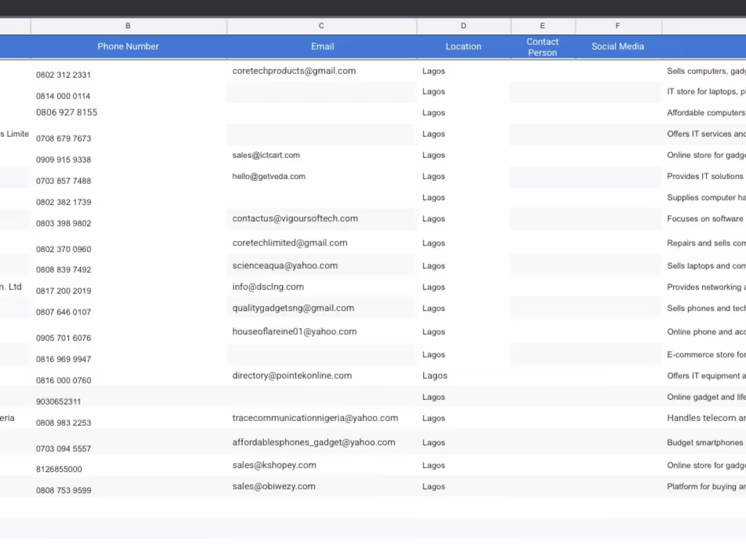Image resolution: width=746 pixels, height=560 pixels.
Task: Click the Email header cell
Action: point(323,47)
